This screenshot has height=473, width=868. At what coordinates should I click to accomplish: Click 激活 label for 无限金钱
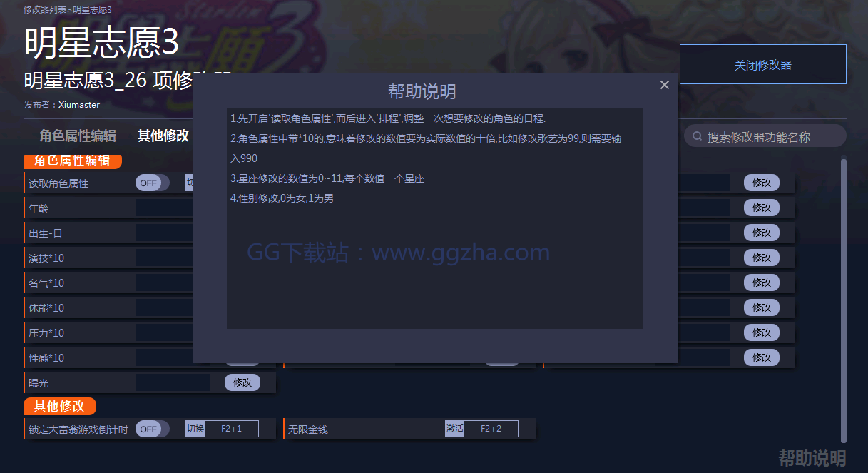click(x=454, y=429)
